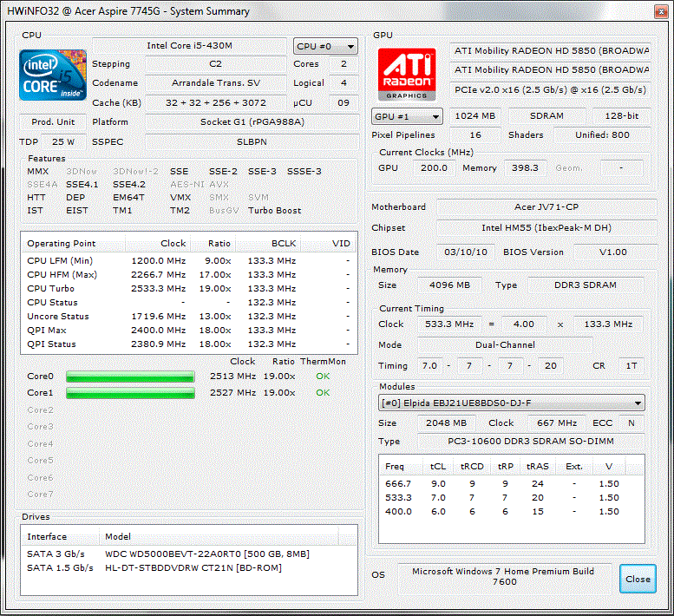Click the Unified: 800 shaders field
Screen dimensions: 674x616
[602, 135]
